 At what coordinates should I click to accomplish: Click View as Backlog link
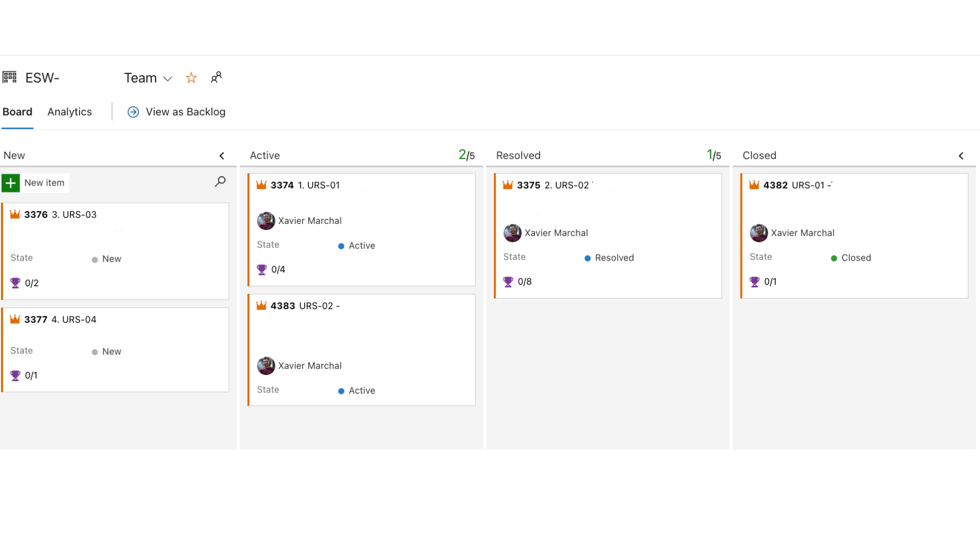tap(185, 112)
